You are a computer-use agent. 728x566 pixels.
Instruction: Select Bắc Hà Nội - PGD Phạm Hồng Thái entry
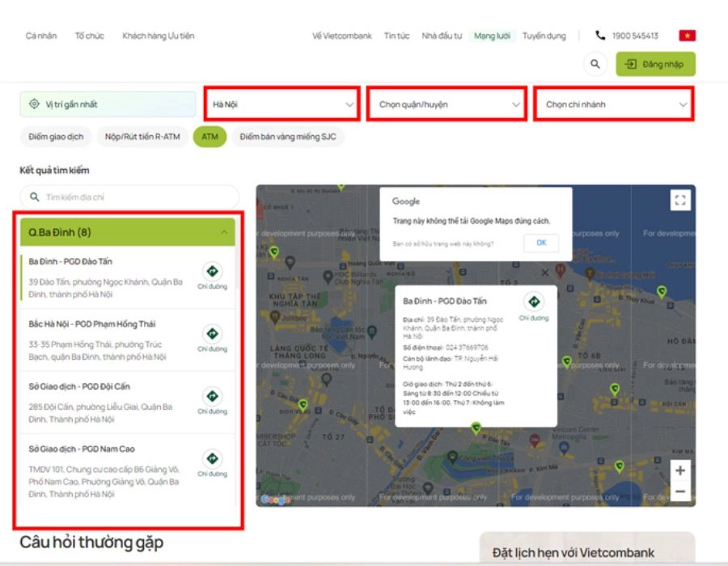point(128,340)
